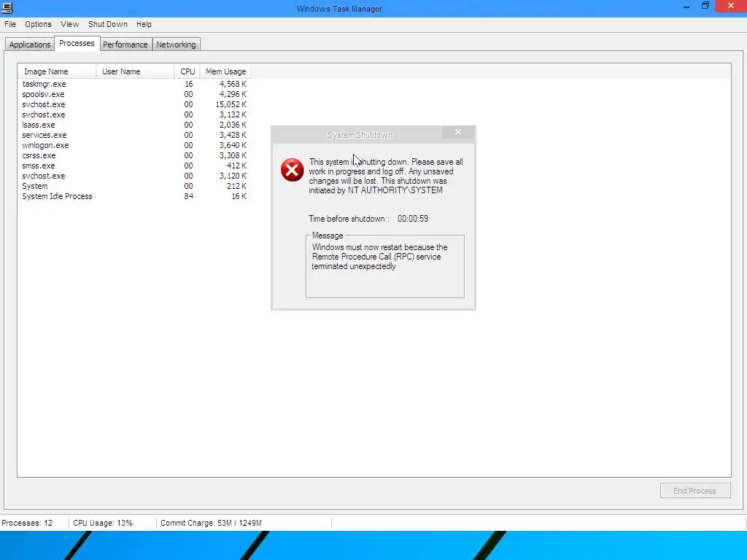Click the 4,296 K memory value
Screen dimensions: 747x560
[233, 94]
